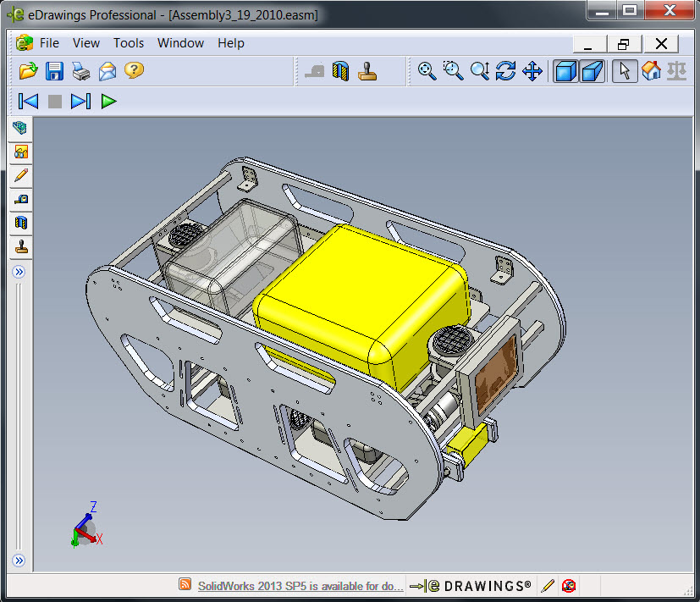The width and height of the screenshot is (700, 602).
Task: Expand the bottom-left panel chevron
Action: click(19, 561)
